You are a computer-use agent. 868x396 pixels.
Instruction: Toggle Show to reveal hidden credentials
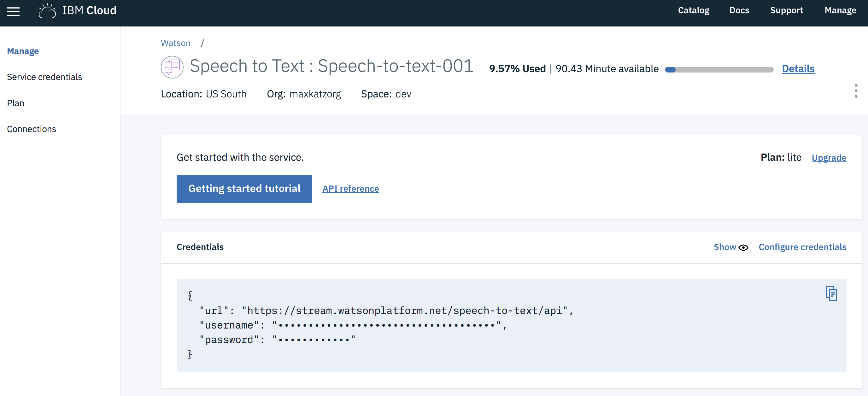725,247
